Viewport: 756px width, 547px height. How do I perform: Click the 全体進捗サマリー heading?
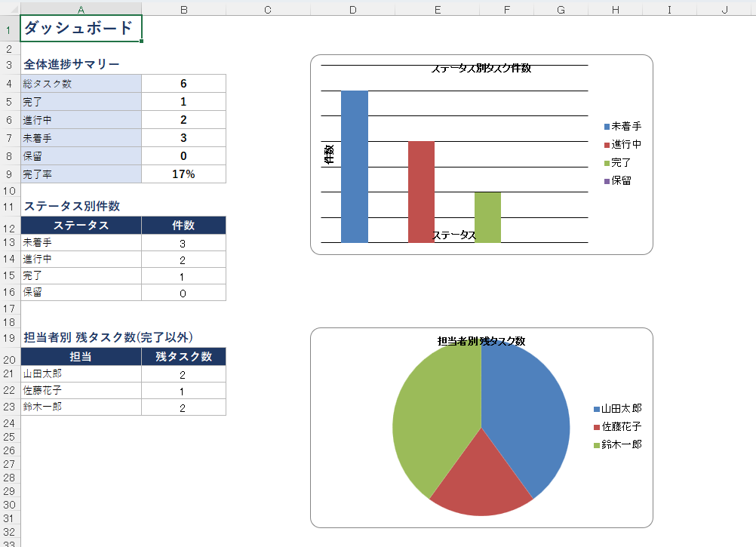(x=72, y=64)
